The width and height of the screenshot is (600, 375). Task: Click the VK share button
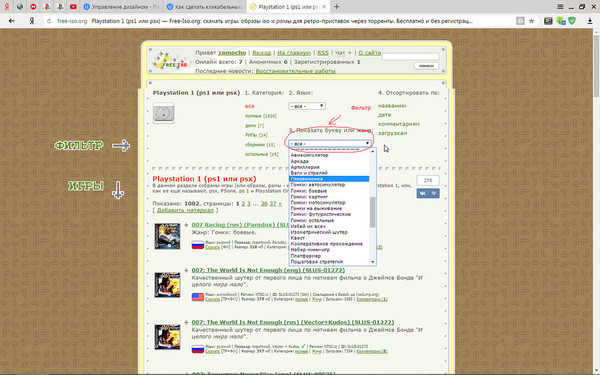[x=422, y=193]
